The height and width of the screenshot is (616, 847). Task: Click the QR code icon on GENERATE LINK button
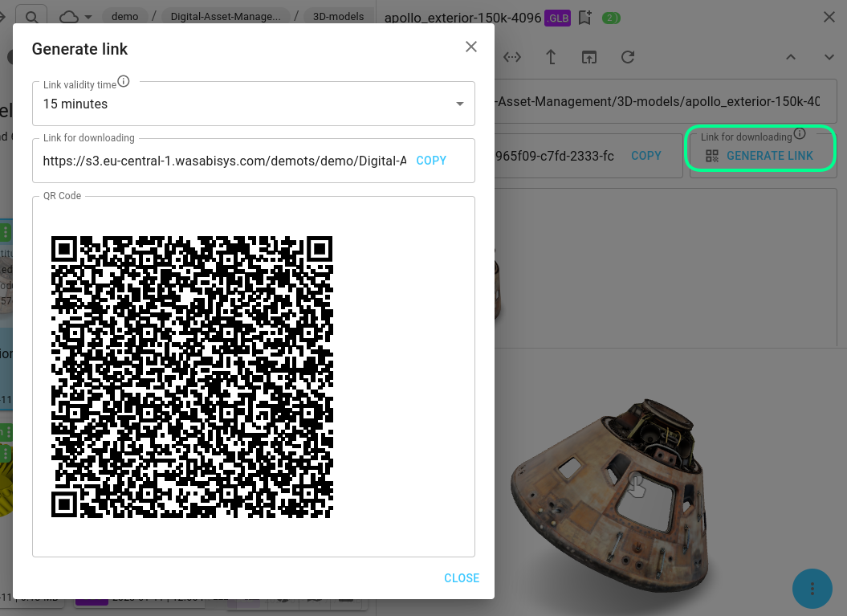714,156
